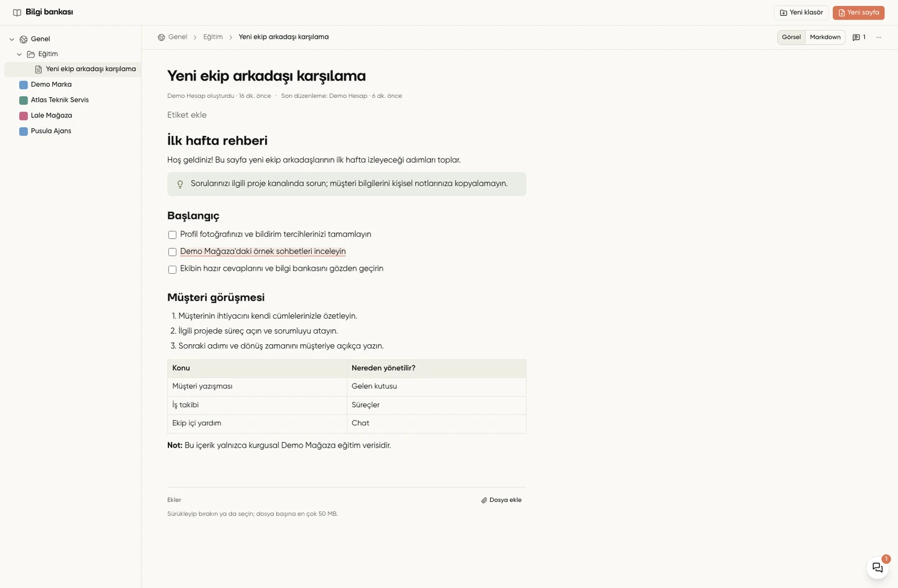Check the hazır cevaplarını gözden geçirin checkbox
This screenshot has width=898, height=588.
coord(172,269)
